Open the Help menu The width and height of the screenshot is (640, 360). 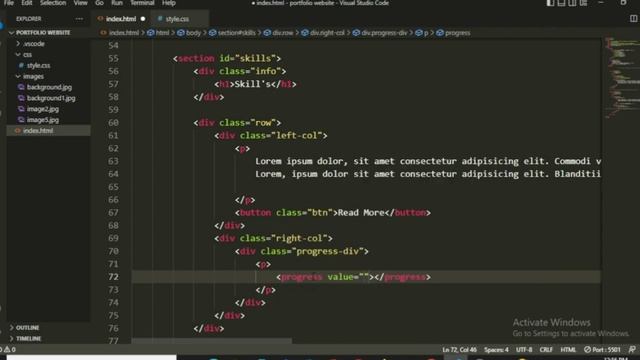point(169,3)
